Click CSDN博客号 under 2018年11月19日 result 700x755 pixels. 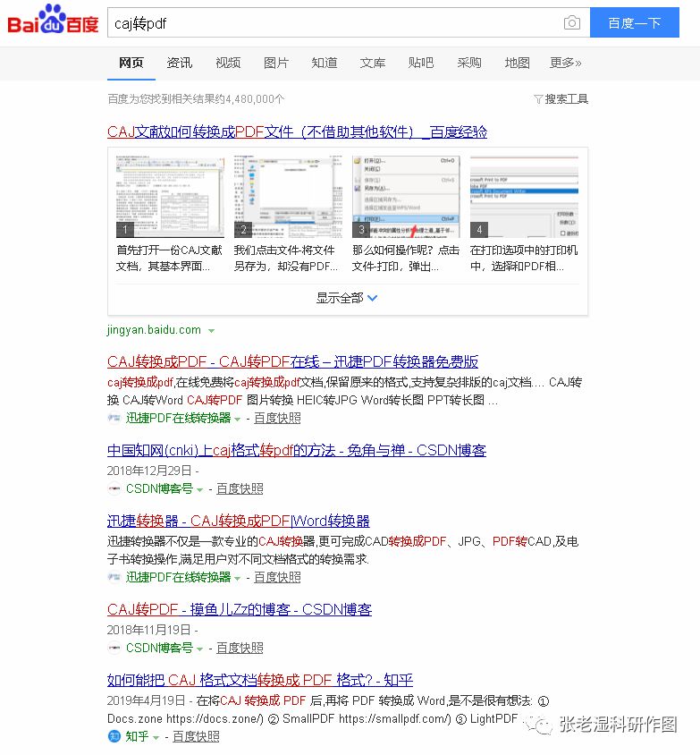[159, 648]
